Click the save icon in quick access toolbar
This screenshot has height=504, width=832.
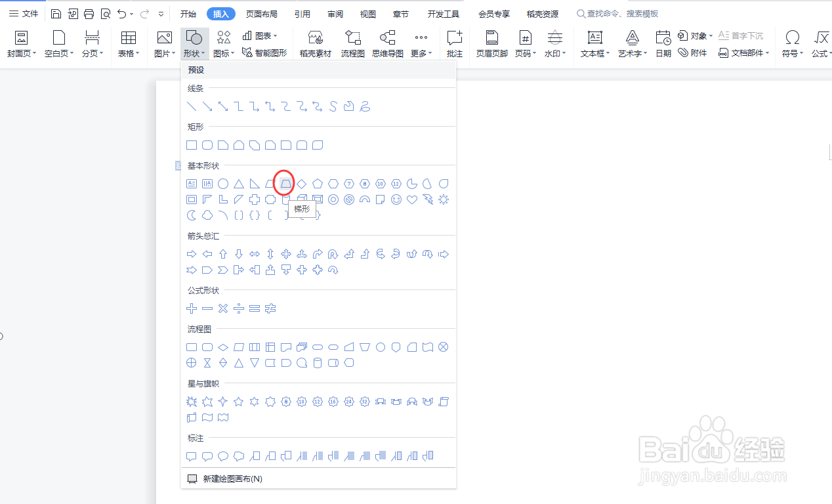[x=56, y=14]
